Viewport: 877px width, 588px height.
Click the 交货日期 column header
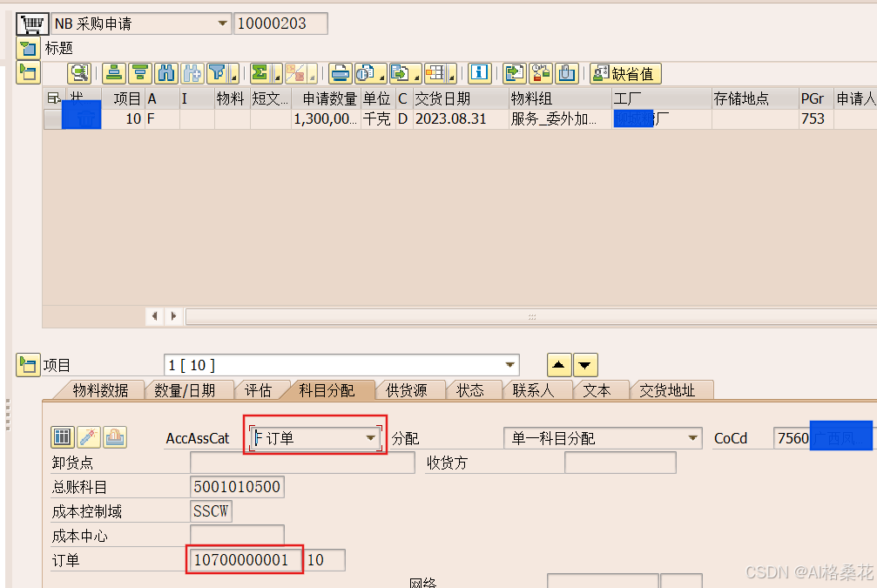click(461, 99)
